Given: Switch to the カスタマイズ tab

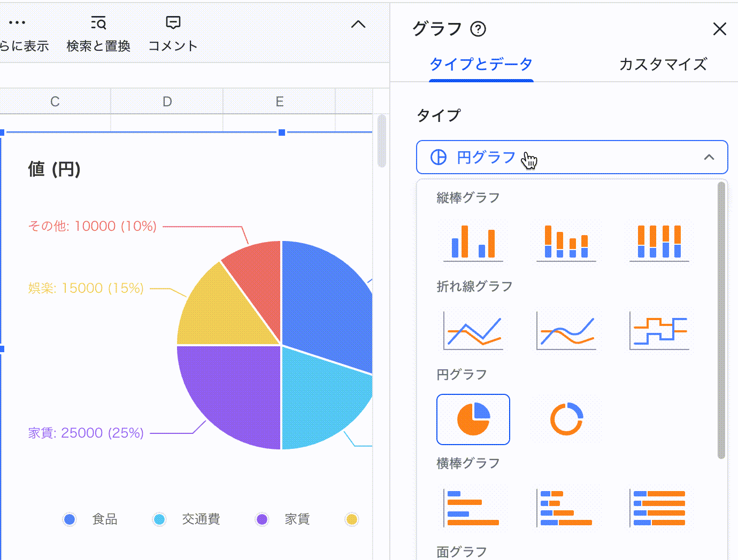Looking at the screenshot, I should 663,65.
